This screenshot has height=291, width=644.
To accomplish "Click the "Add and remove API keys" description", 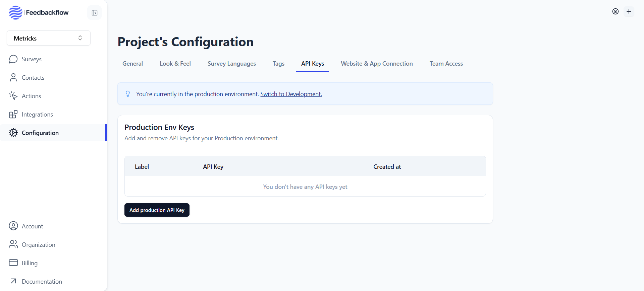I will coord(202,138).
